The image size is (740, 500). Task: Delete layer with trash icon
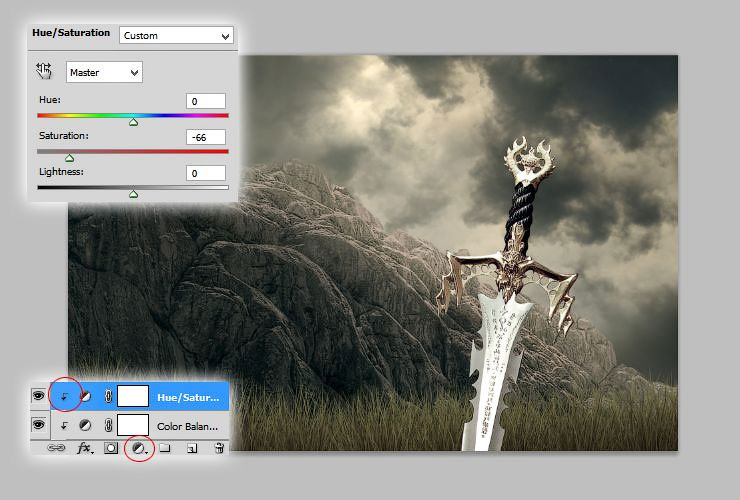click(x=219, y=448)
